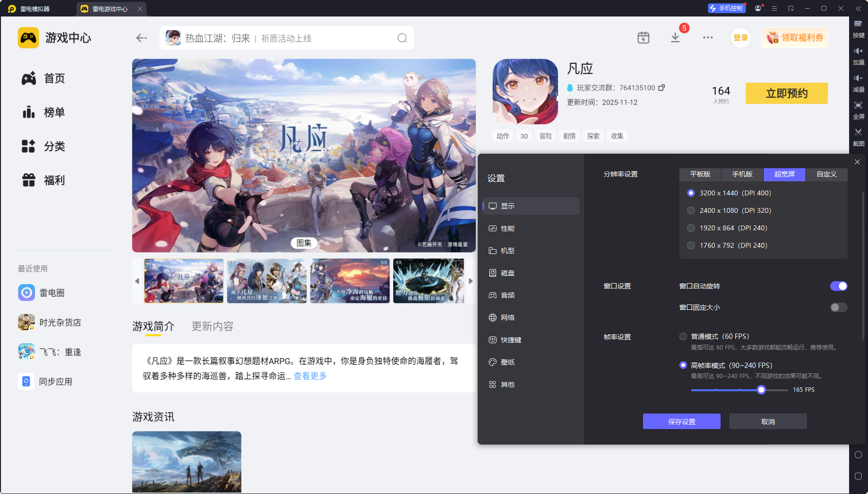Toggle 窗口固定大小 switch
868x494 pixels.
pos(839,307)
